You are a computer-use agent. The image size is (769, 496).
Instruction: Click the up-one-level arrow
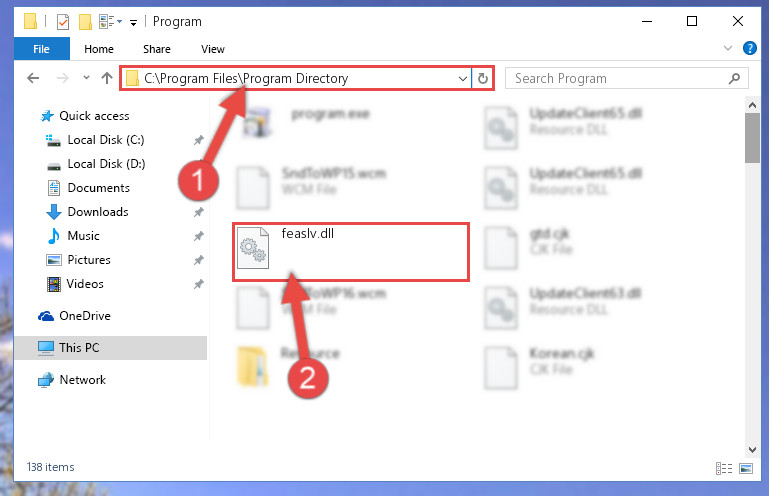pos(107,78)
